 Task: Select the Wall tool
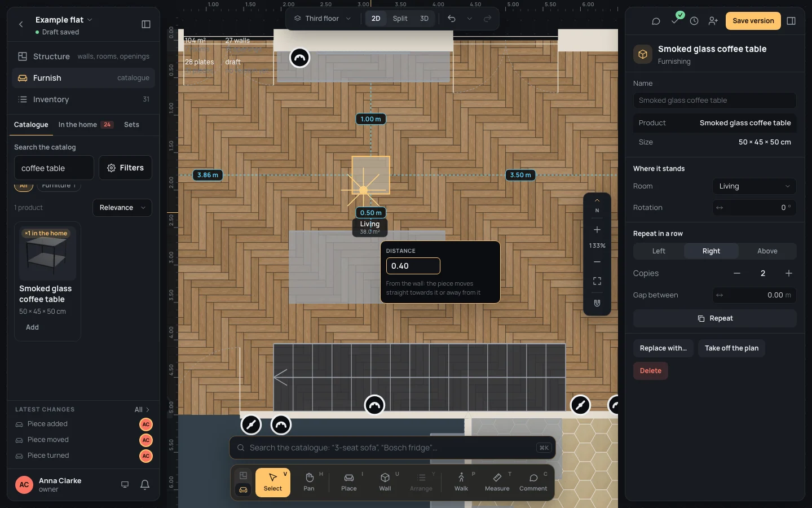385,482
